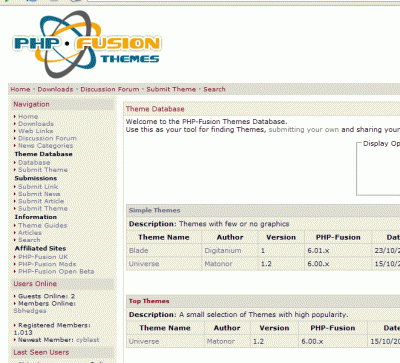Visit the PHP-Fusion UK affiliated site
Image resolution: width=400 pixels, height=363 pixels.
[43, 257]
